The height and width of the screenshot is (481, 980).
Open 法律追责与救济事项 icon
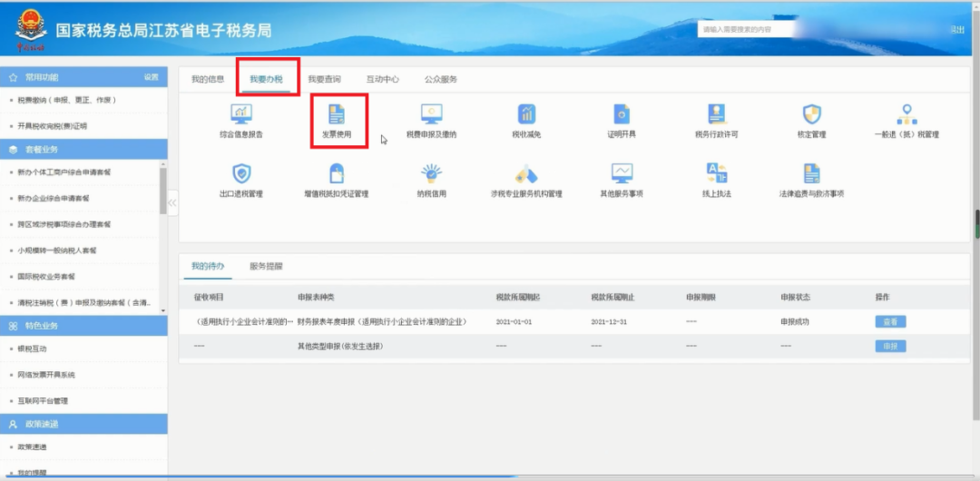(811, 173)
